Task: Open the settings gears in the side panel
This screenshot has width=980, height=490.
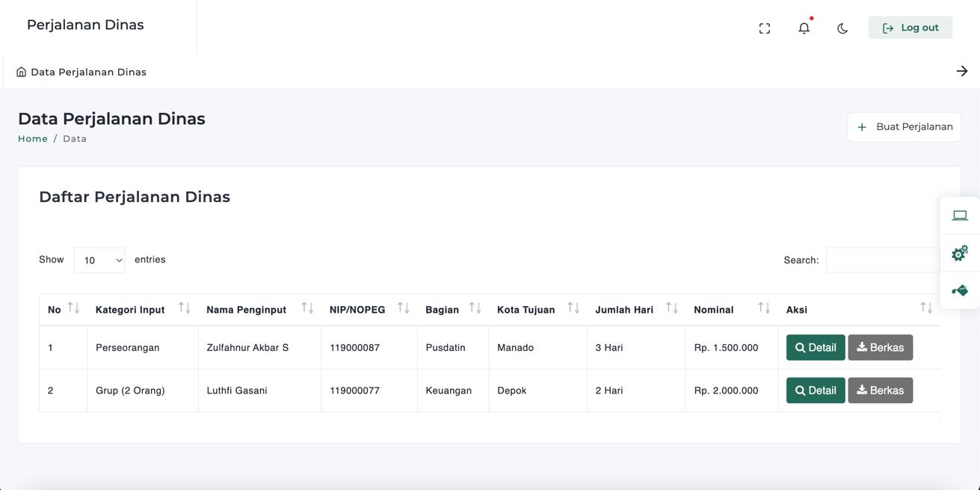Action: [960, 253]
